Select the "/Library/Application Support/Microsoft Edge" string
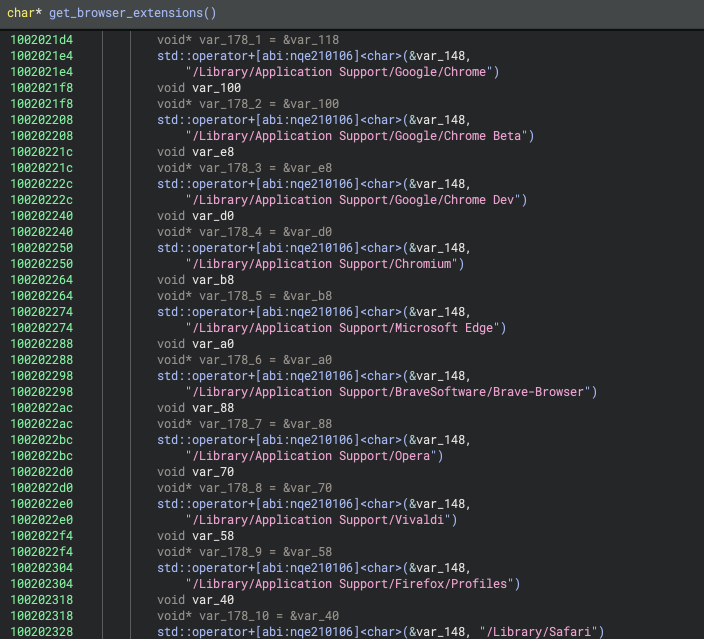 click(x=343, y=328)
